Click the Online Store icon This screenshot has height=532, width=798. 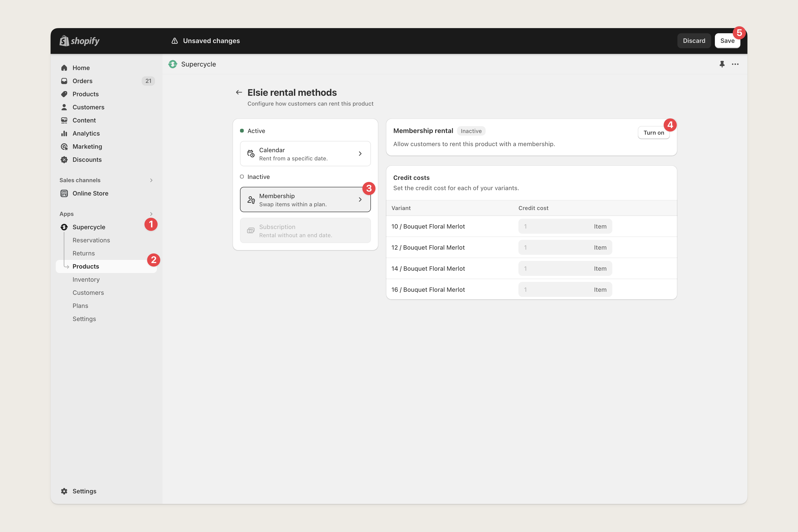click(64, 193)
